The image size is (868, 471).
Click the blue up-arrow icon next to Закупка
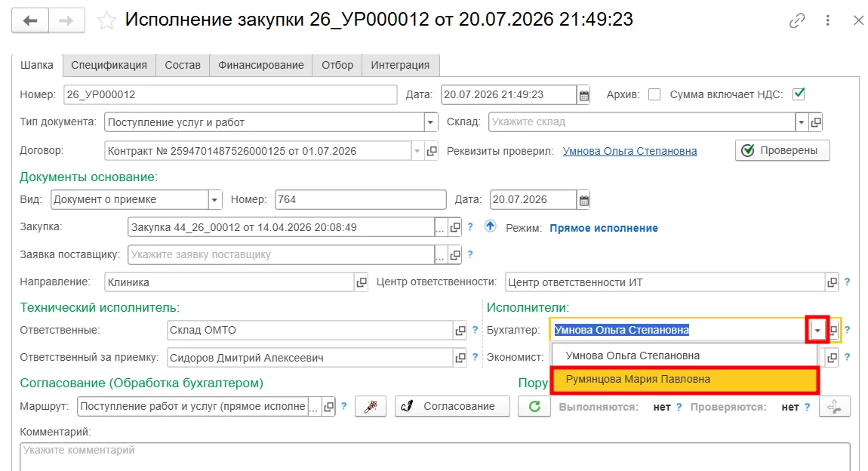[490, 226]
